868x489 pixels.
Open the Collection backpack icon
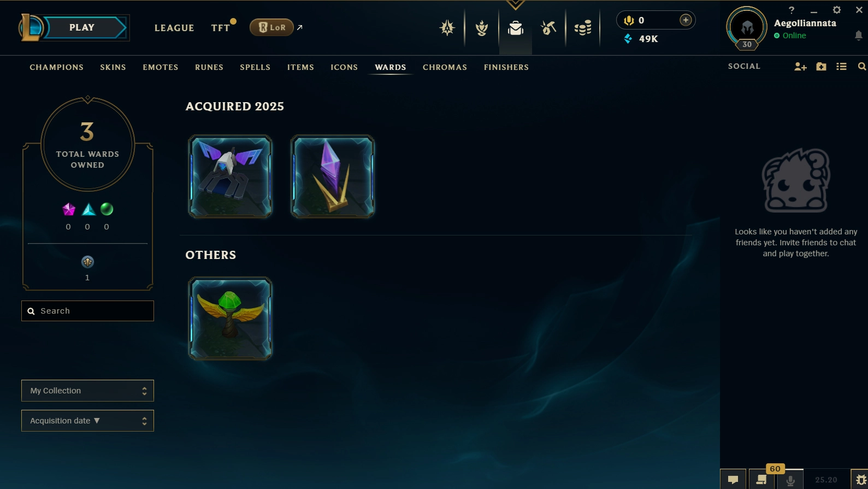click(x=515, y=28)
